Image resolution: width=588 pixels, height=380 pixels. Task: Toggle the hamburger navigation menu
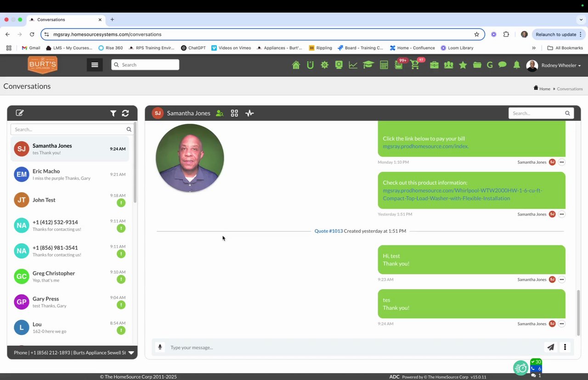pos(95,65)
